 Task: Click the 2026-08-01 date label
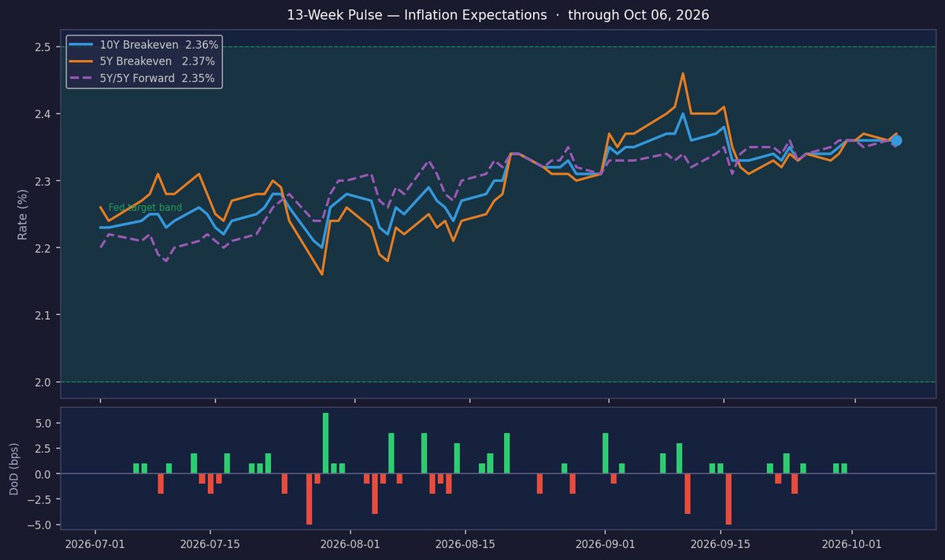click(350, 543)
